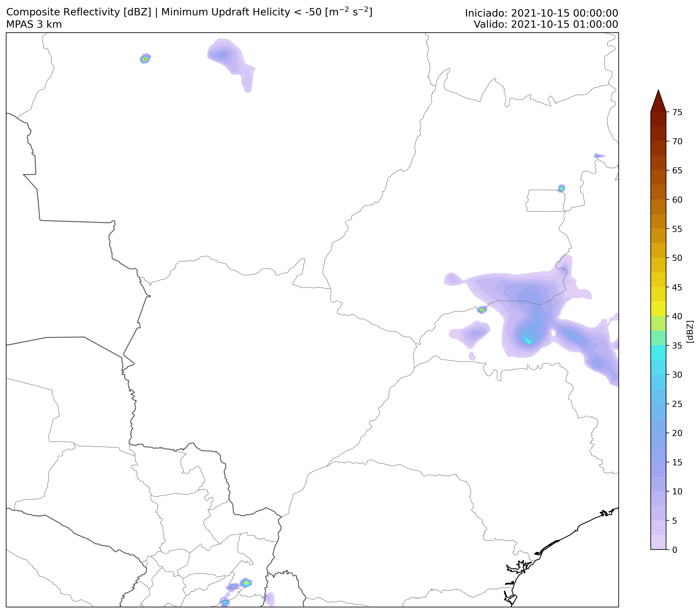Click the colorbar tick label '55'

point(677,229)
